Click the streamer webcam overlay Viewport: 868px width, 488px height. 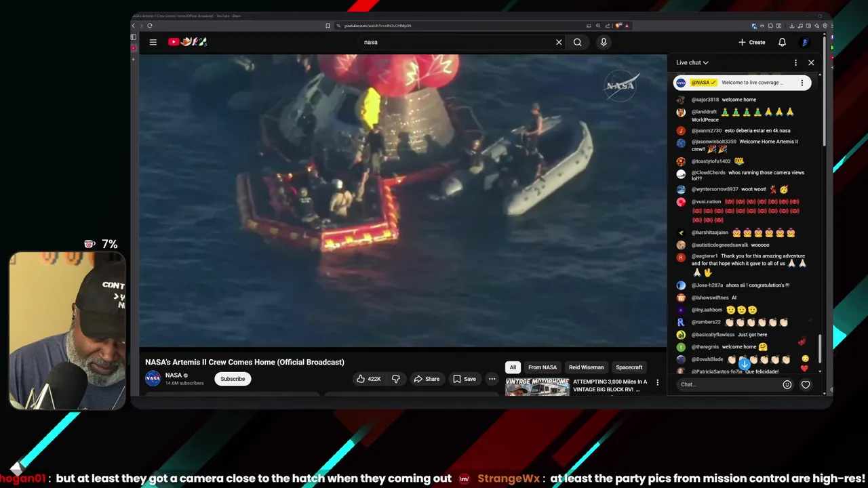click(67, 331)
